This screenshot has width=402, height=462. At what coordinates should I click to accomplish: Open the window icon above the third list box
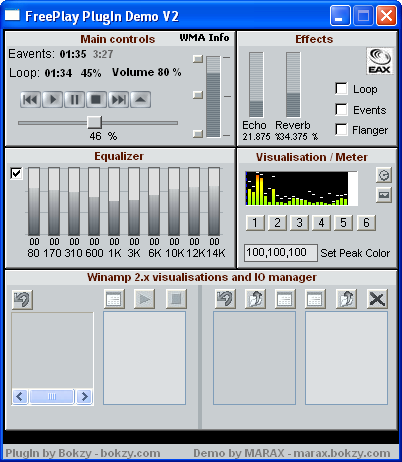click(285, 299)
